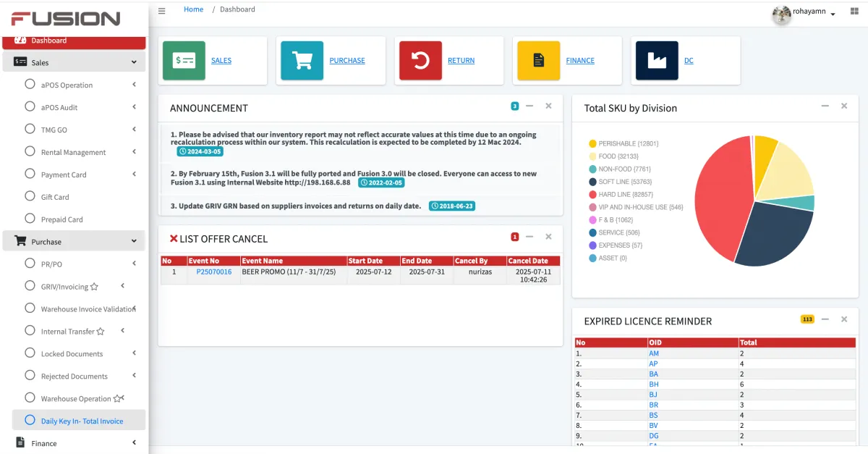Viewport: 868px width, 454px height.
Task: Click the yellow Finance document icon tile
Action: 538,60
